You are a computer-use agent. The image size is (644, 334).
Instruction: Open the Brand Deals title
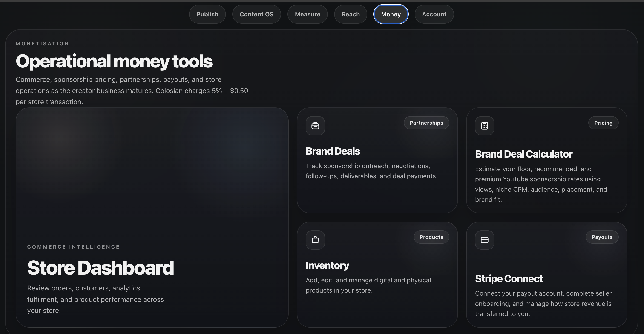coord(333,151)
